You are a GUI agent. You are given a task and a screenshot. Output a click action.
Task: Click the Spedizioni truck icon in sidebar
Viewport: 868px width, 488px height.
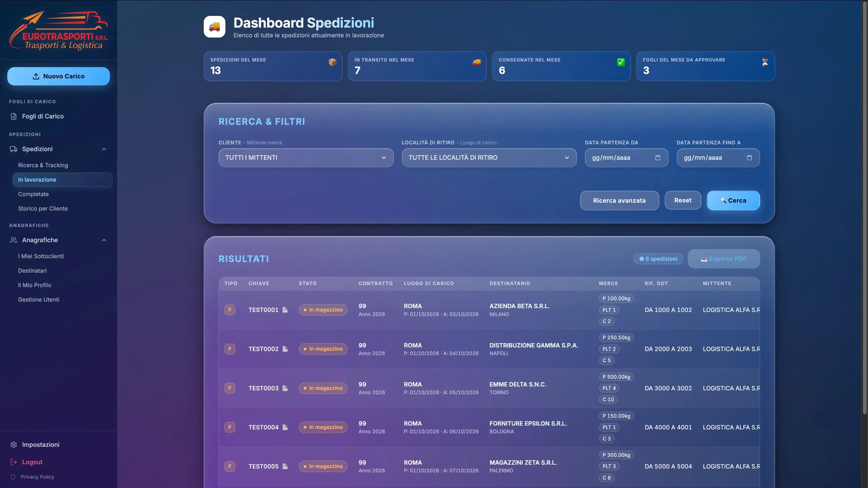[x=14, y=149]
